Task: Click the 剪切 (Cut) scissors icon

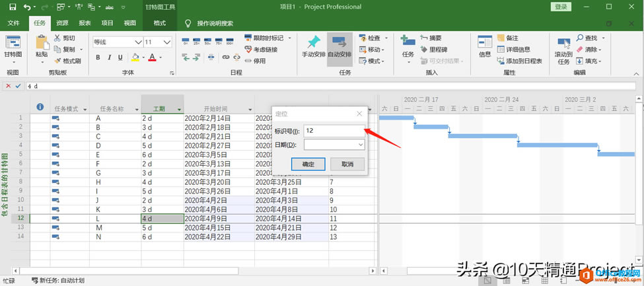Action: click(x=59, y=38)
